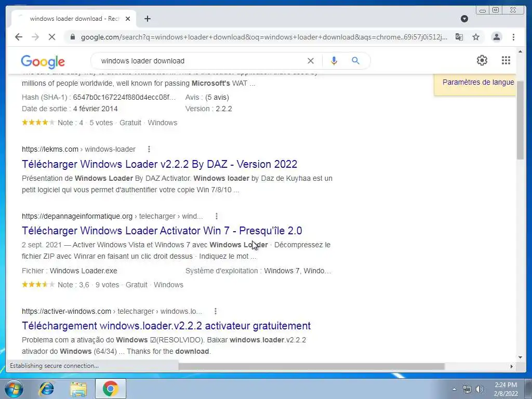Screen dimensions: 532x399
Task: Click the Système d'exploitation text
Action: click(x=258, y=271)
